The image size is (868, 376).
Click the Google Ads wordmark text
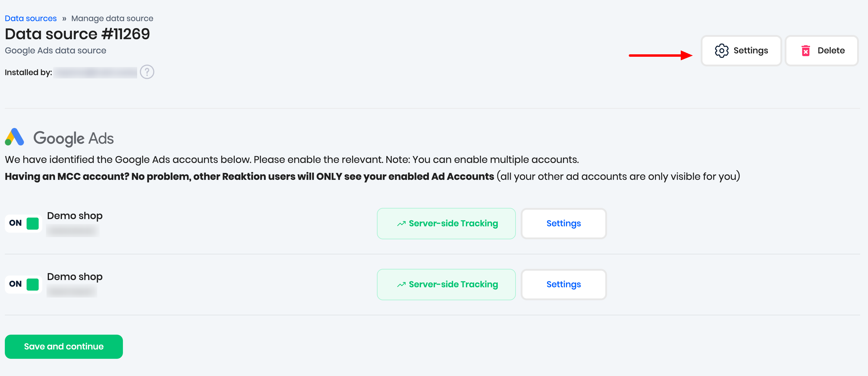73,138
